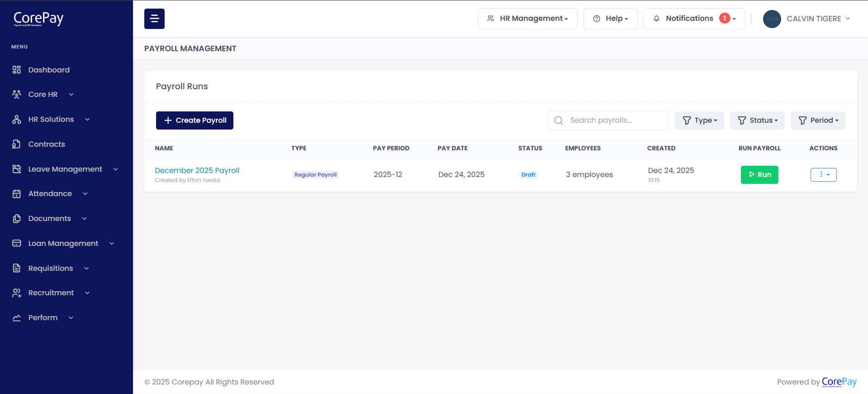Click the Draft status badge

pyautogui.click(x=528, y=175)
